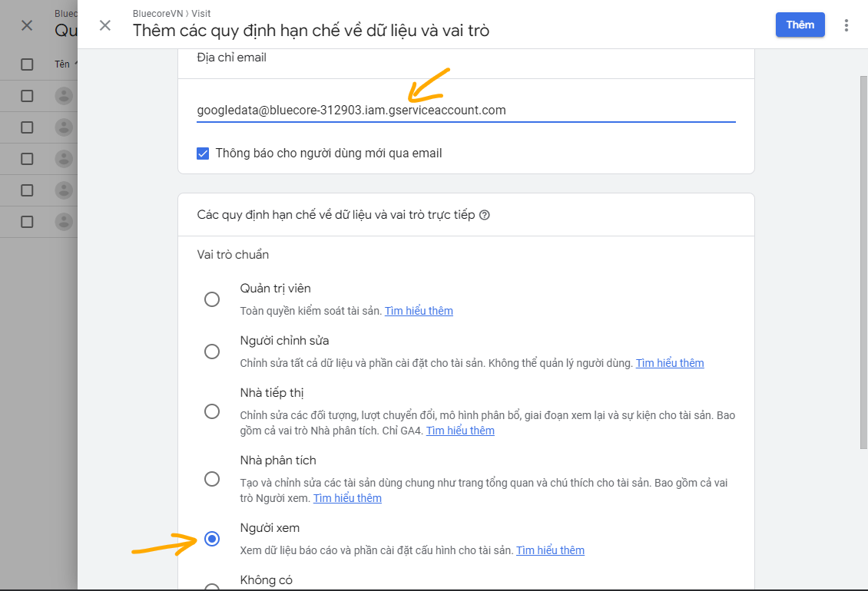Close the add roles dialog panel
The image size is (868, 591).
(x=105, y=25)
